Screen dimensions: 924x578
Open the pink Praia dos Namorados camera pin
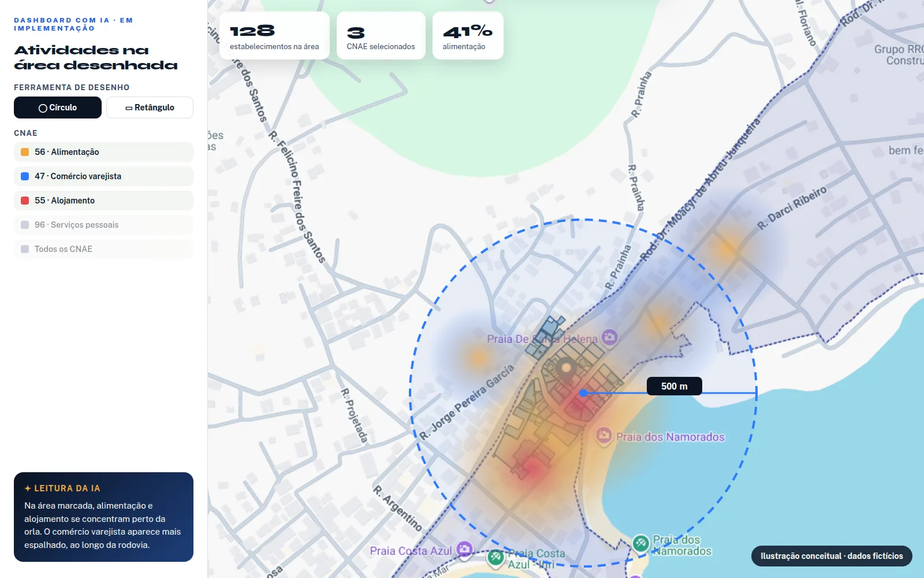(604, 436)
